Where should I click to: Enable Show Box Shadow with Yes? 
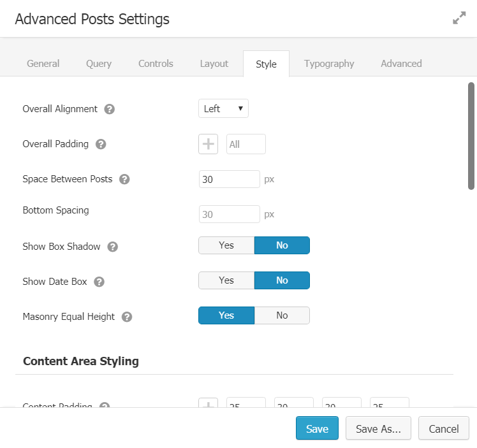(226, 245)
